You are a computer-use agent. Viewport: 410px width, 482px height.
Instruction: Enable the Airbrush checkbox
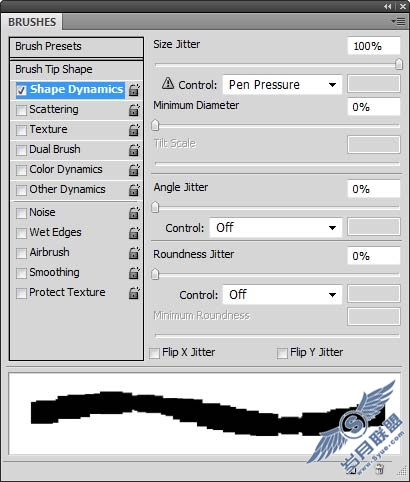pos(21,253)
